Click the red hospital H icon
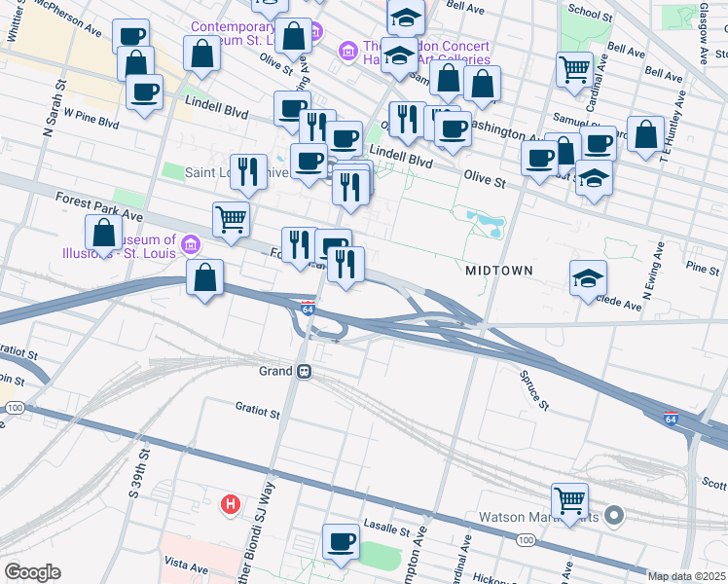The width and height of the screenshot is (728, 584). pyautogui.click(x=231, y=504)
